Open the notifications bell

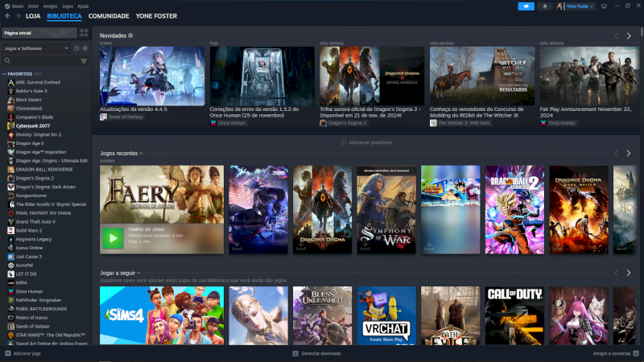click(x=545, y=6)
